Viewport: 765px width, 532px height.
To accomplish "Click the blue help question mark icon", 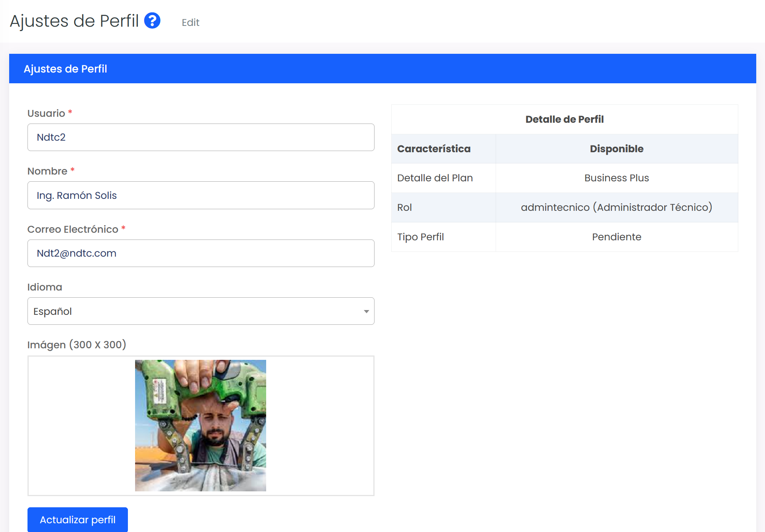I will 152,21.
